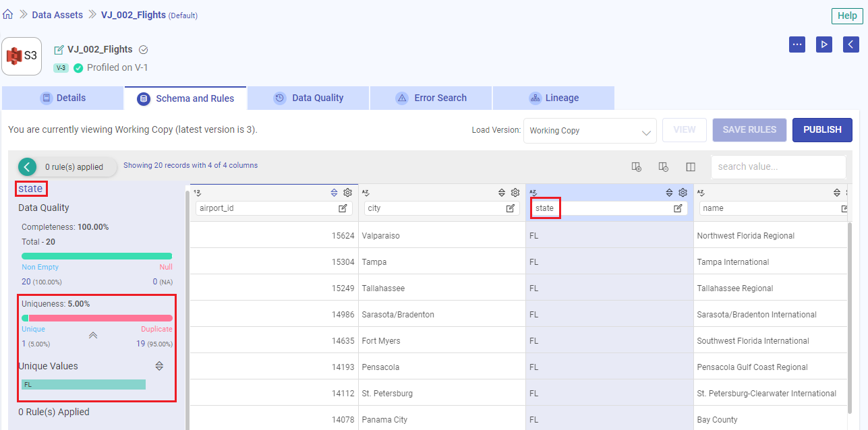Collapse the side panel with green arrow button
868x430 pixels.
(28, 166)
